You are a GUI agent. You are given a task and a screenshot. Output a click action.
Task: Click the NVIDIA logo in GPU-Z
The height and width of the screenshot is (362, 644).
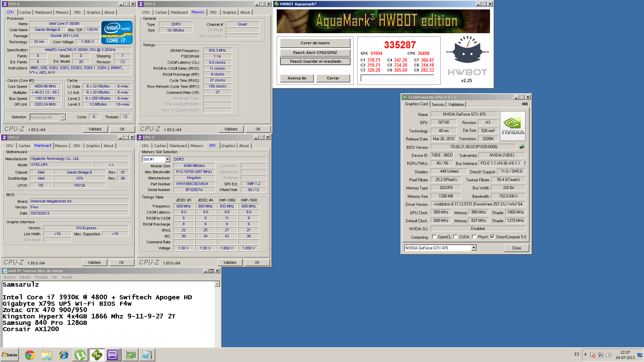click(513, 126)
